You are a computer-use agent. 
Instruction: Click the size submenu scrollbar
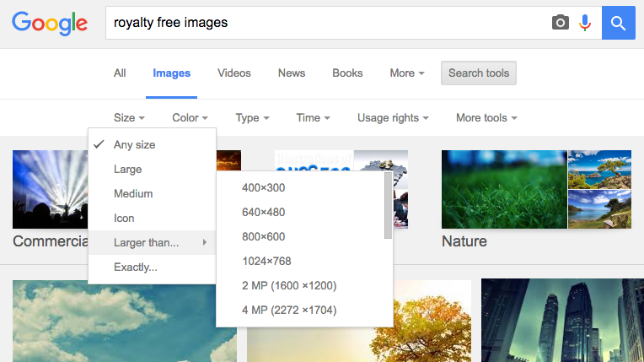click(388, 207)
